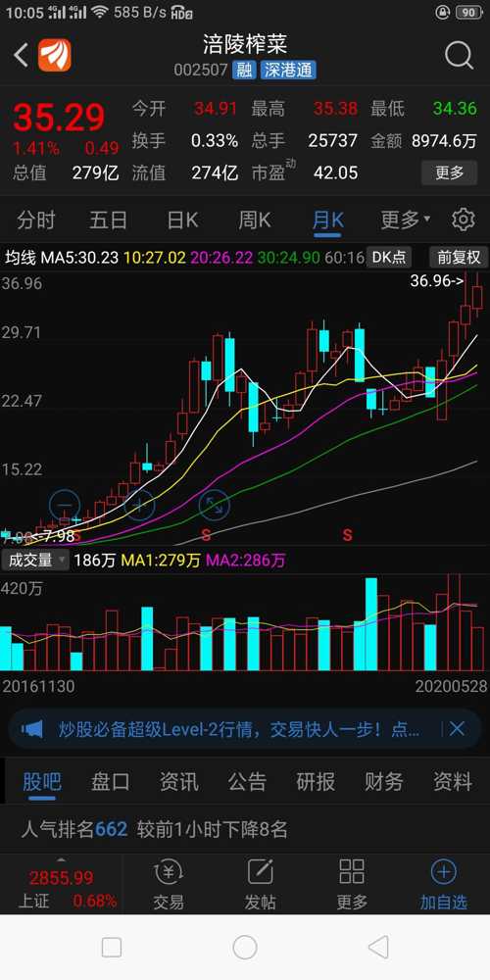Tap the 上证 index 2855.99 ticker
Viewport: 490px width, 980px height.
tap(61, 889)
